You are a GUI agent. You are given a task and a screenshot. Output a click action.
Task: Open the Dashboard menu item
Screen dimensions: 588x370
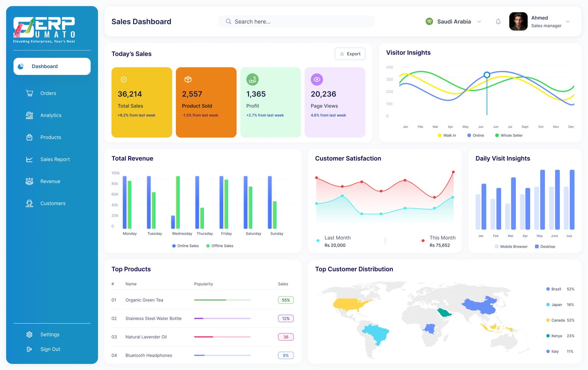pos(52,66)
